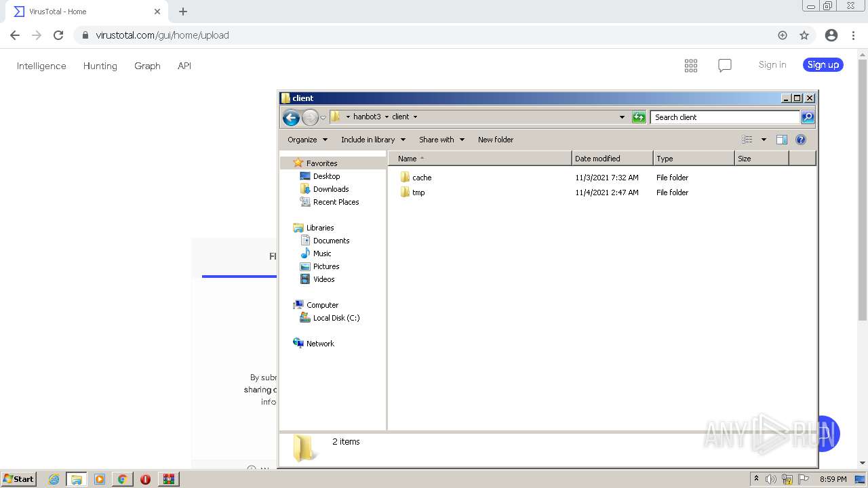Close the VirusTotal - Home tab

[157, 12]
